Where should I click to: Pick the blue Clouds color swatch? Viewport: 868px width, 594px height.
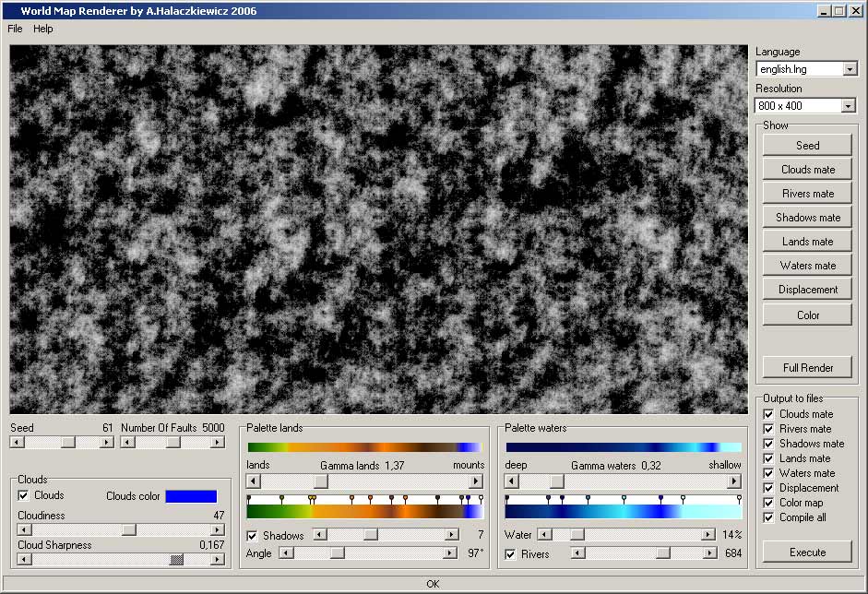click(191, 496)
